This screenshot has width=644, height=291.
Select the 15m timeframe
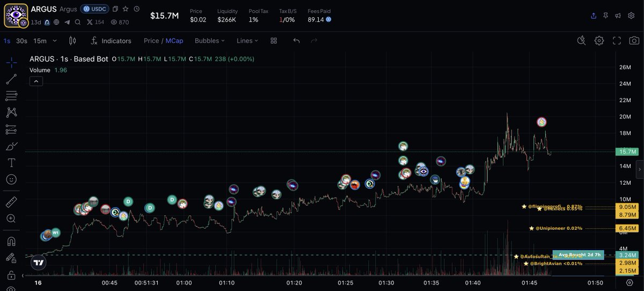pyautogui.click(x=40, y=41)
